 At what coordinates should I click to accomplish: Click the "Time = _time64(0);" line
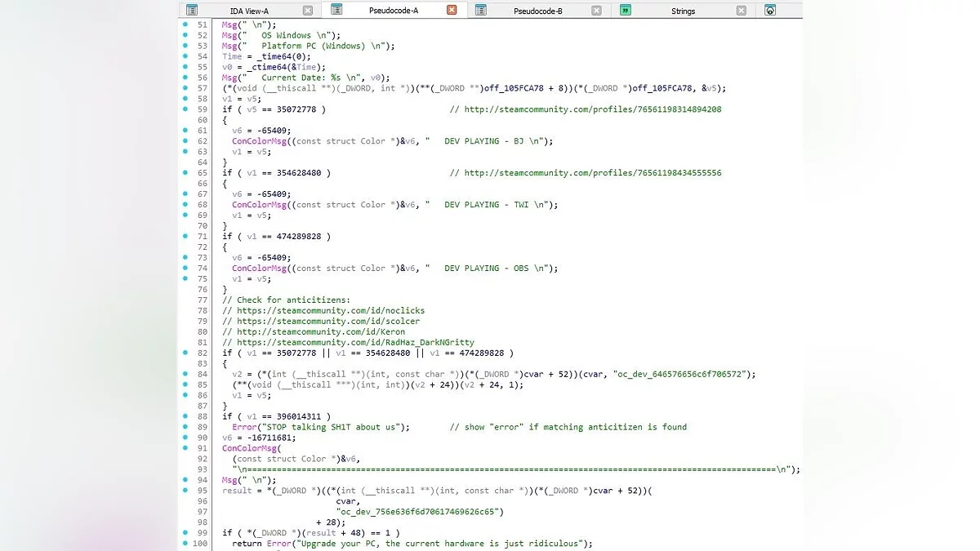click(x=266, y=57)
